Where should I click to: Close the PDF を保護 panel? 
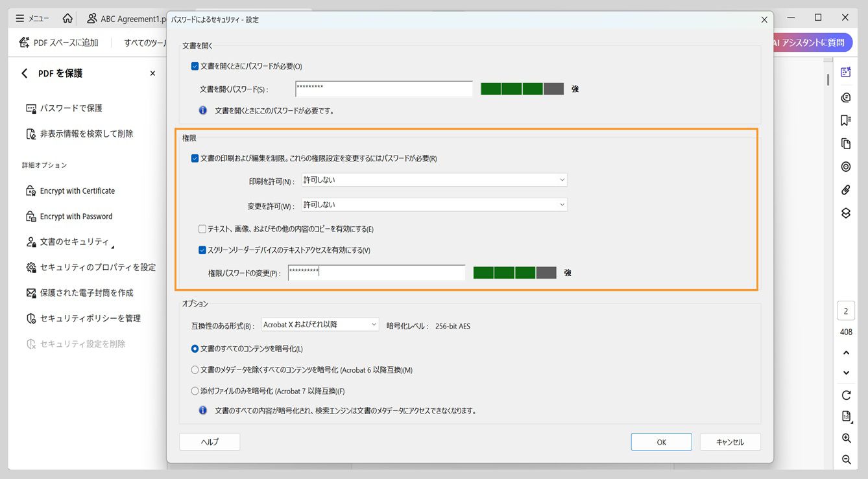(152, 73)
